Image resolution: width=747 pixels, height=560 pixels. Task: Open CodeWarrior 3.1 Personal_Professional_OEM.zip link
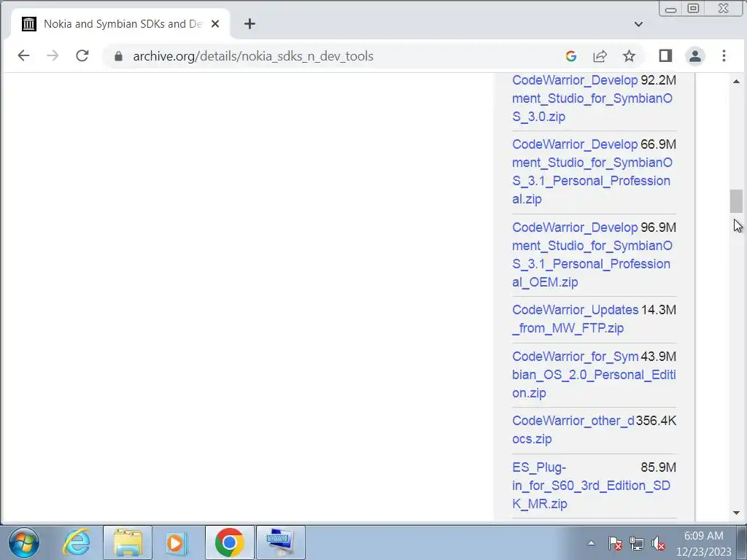tap(592, 254)
